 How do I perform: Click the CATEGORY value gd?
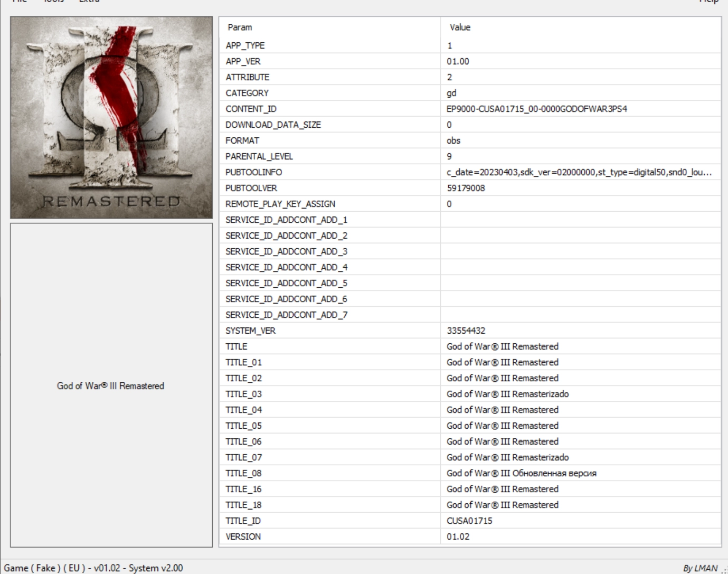(451, 93)
